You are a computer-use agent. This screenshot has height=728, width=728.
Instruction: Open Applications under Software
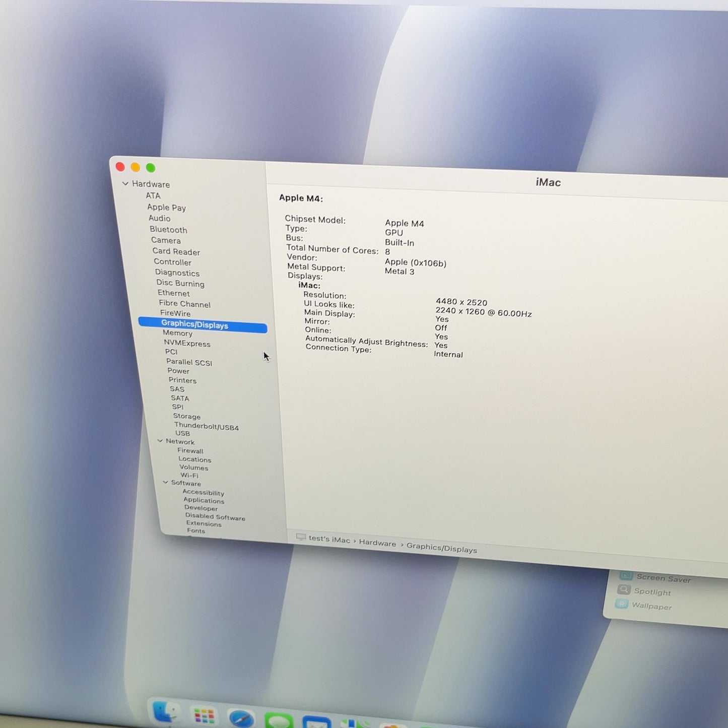point(204,500)
